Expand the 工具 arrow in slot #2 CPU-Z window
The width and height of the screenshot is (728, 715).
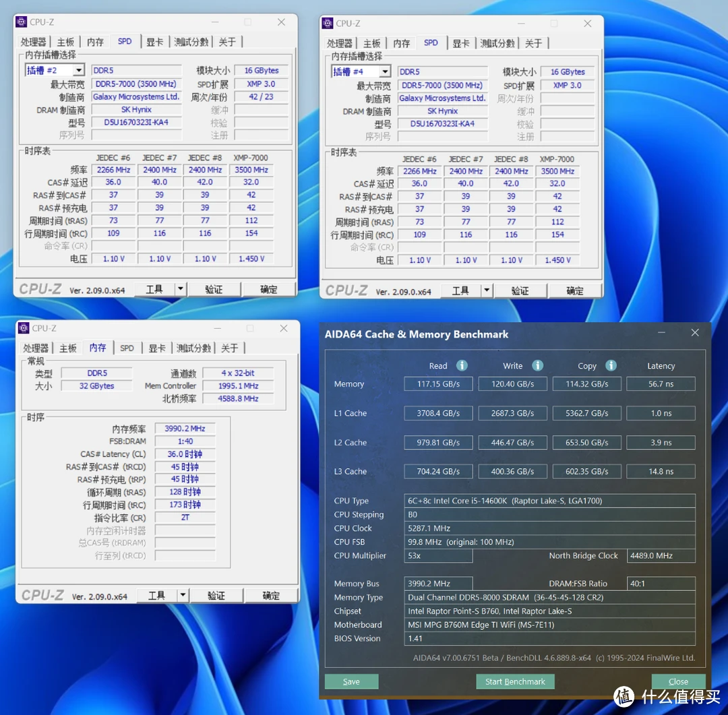[x=181, y=289]
